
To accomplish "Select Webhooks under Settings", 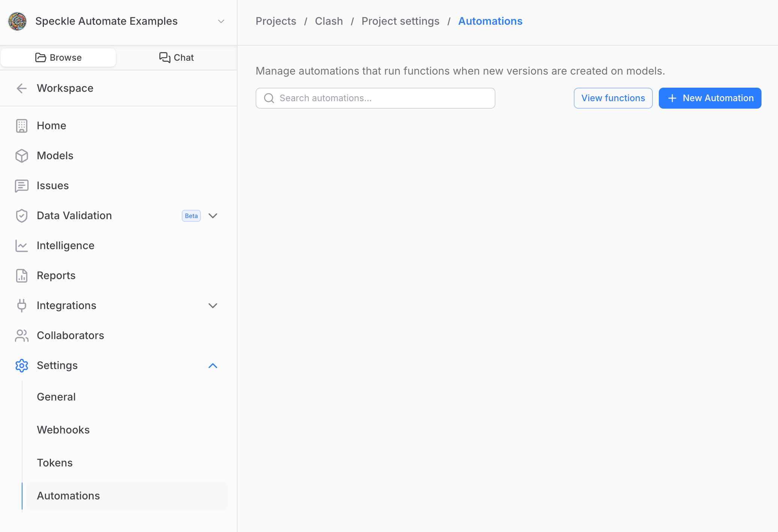I will point(63,430).
